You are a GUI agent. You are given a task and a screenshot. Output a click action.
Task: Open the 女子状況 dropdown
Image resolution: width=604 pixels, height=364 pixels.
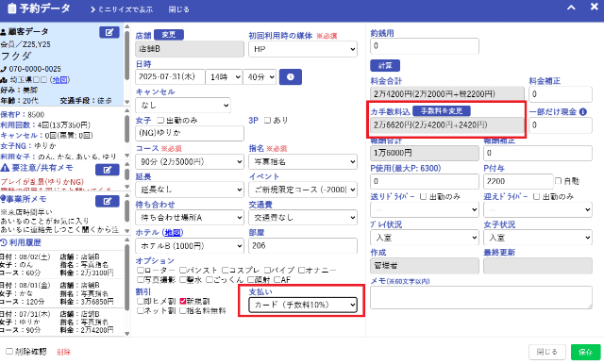coord(538,238)
